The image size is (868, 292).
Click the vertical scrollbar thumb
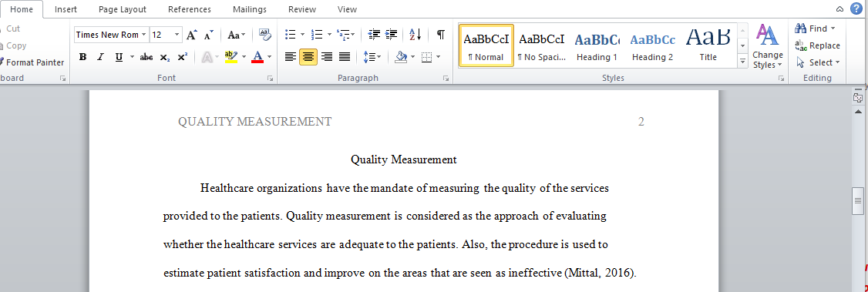click(x=857, y=201)
